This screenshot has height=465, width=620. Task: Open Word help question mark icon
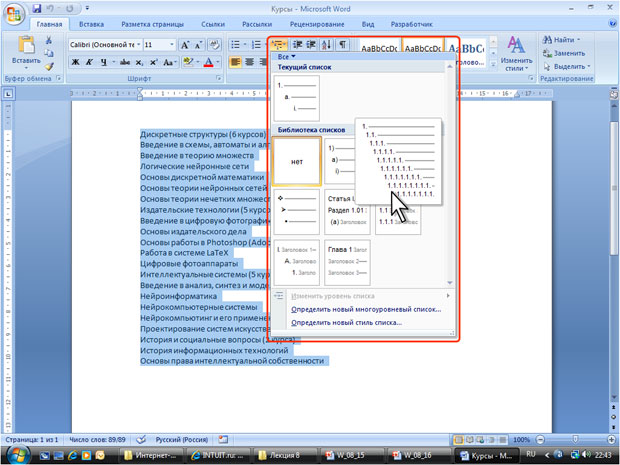click(612, 23)
